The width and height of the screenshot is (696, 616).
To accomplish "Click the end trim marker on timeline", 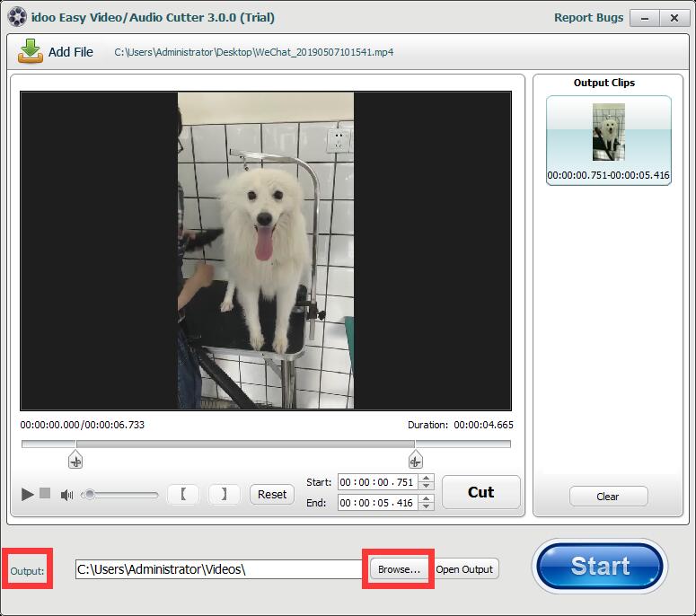I will (x=416, y=460).
